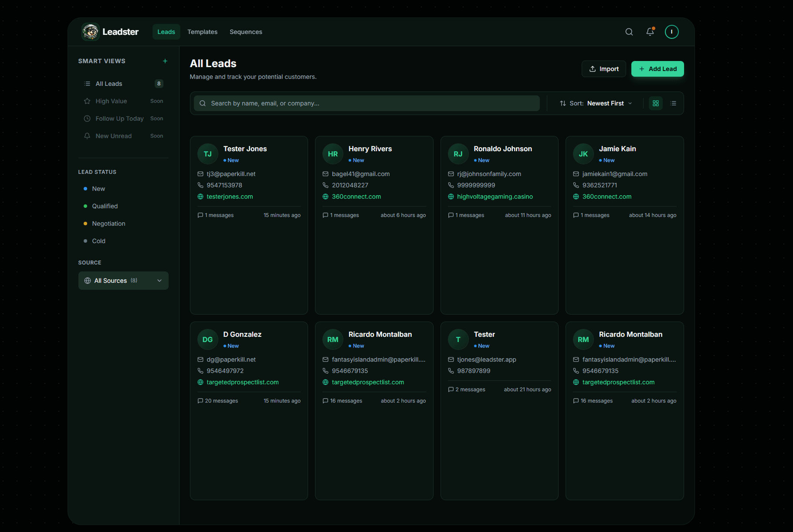
Task: Click the New Unread bell icon
Action: pos(87,136)
